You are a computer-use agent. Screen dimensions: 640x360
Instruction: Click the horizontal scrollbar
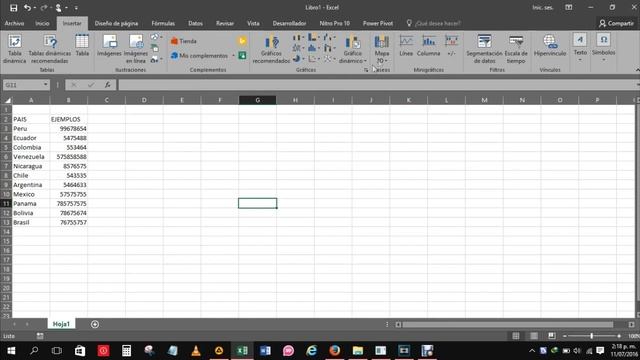tap(507, 324)
